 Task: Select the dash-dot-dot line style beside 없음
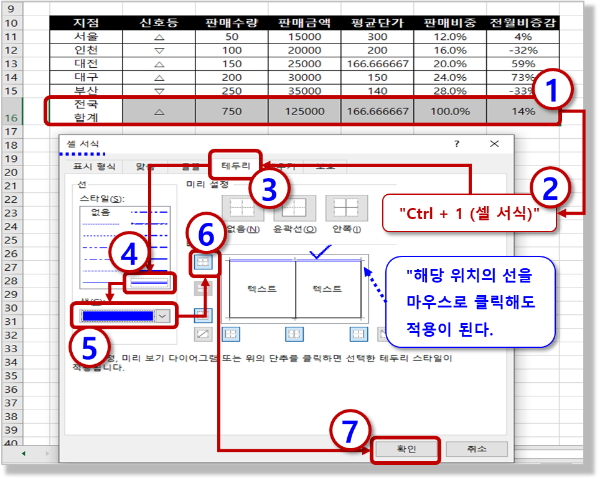(x=149, y=212)
